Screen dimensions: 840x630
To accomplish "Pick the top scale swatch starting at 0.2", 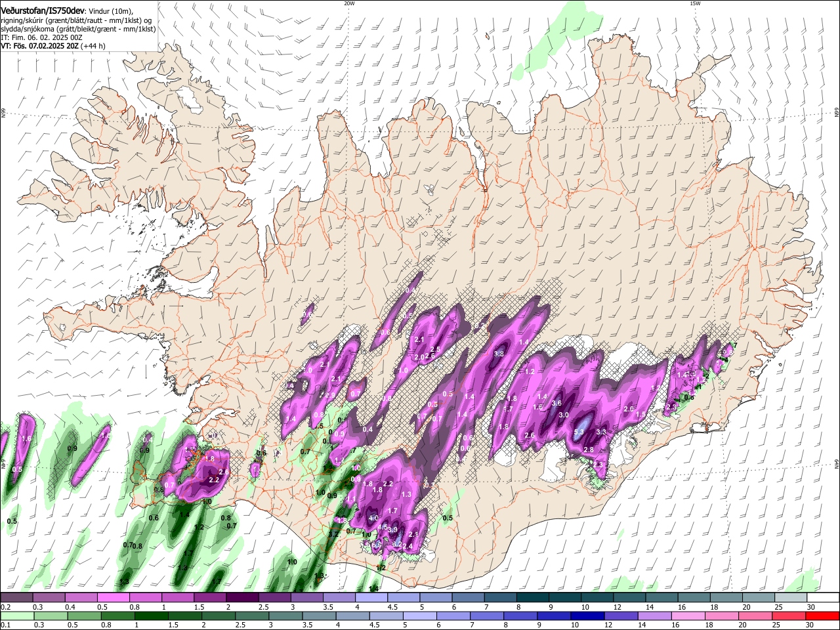I will click(x=16, y=598).
